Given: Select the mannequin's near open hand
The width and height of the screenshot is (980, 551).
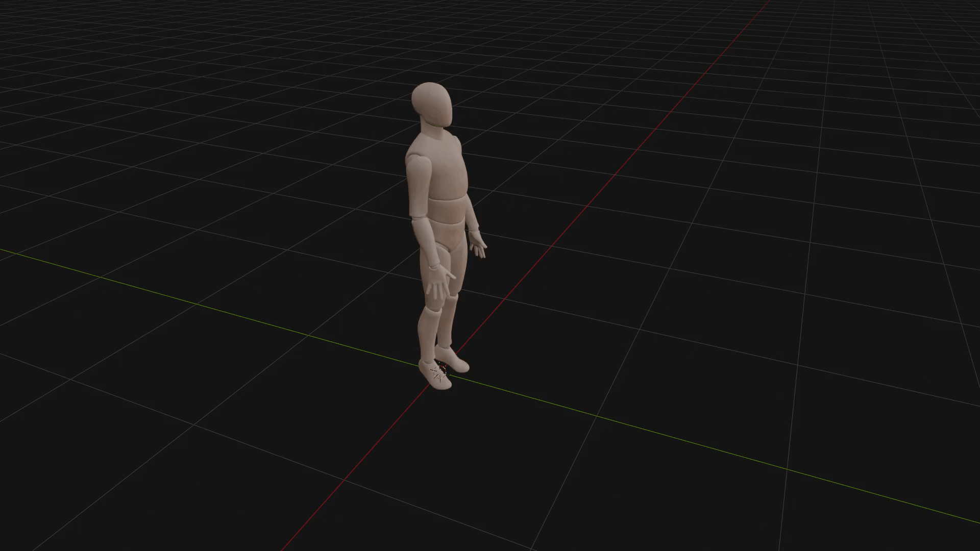Looking at the screenshot, I should tap(439, 284).
